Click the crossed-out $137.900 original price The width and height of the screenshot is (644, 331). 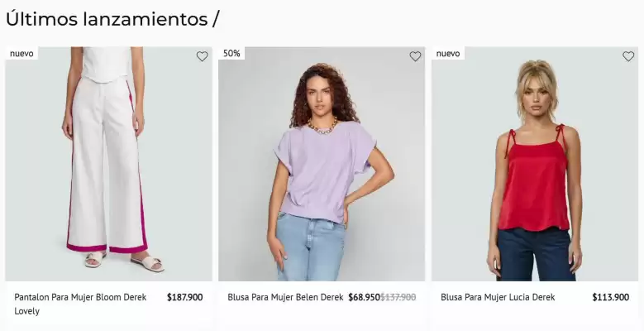398,297
